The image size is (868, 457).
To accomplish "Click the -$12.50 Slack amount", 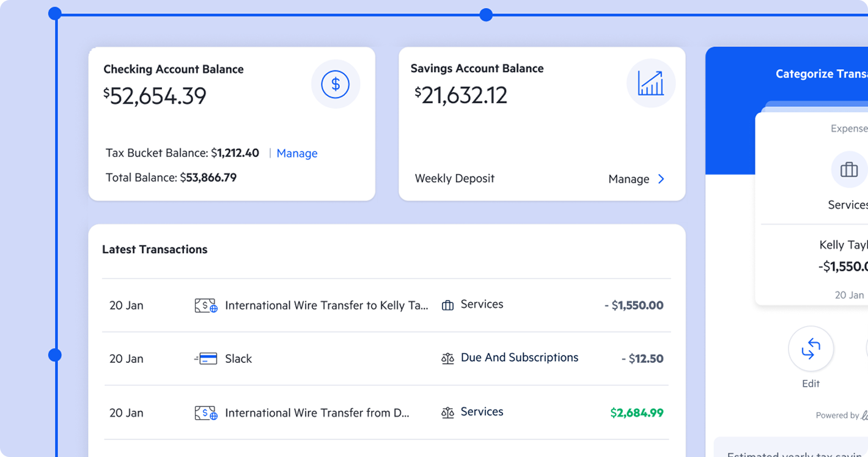I will (642, 359).
